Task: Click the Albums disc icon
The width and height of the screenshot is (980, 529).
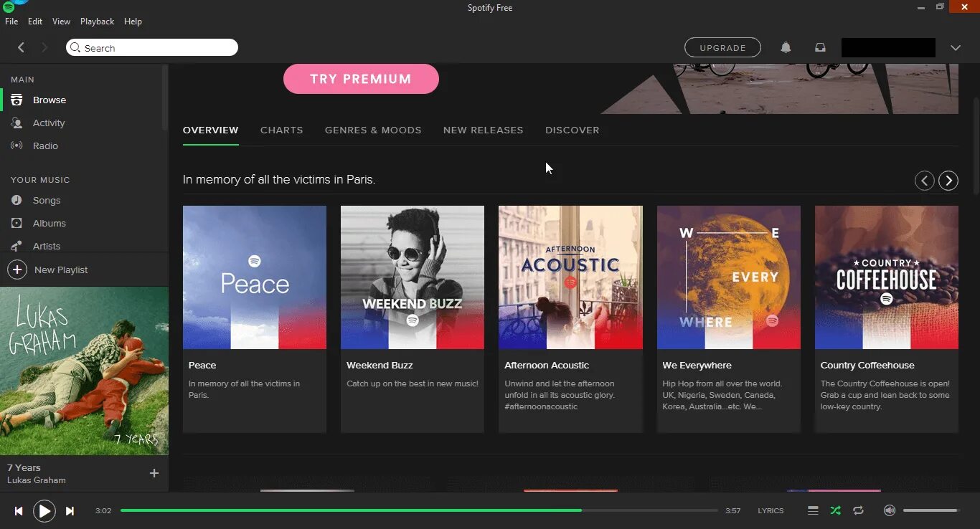Action: tap(17, 224)
